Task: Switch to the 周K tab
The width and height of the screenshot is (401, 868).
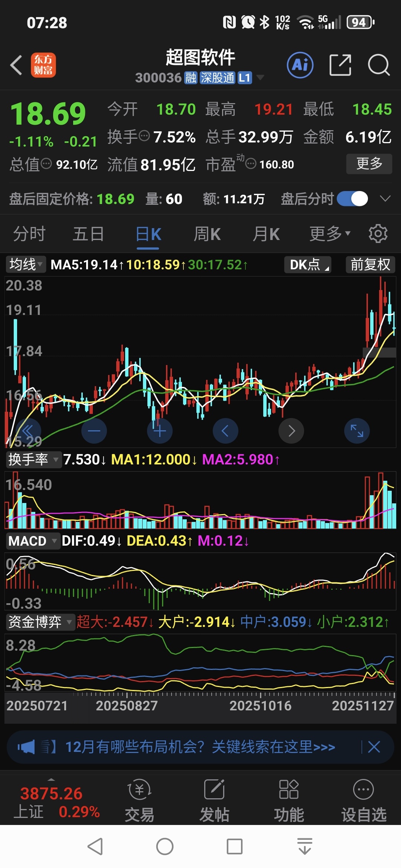Action: 207,234
